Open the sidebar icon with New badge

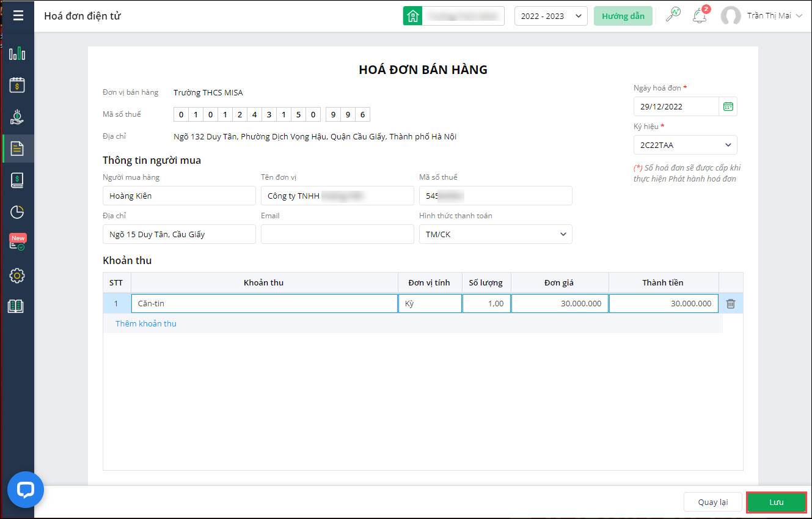(17, 243)
